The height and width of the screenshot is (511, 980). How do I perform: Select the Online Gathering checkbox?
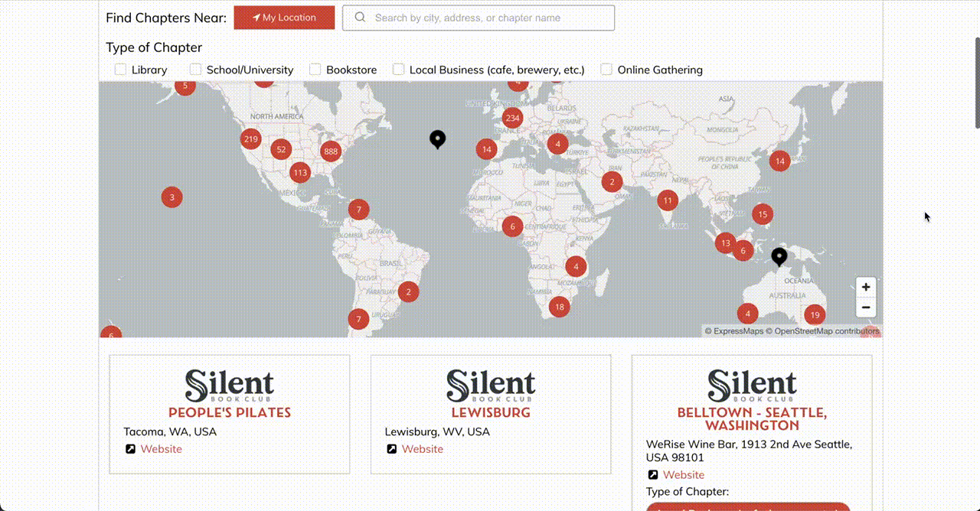pyautogui.click(x=606, y=70)
